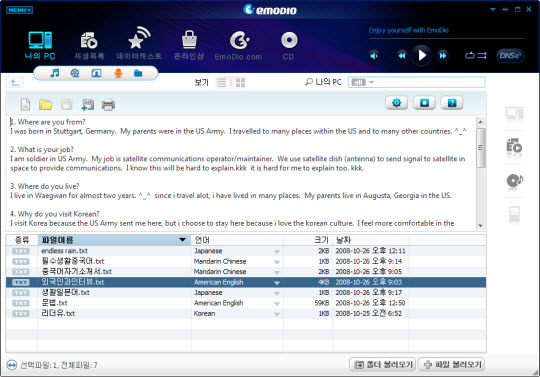Select the music note filter icon
The width and height of the screenshot is (540, 377).
[x=55, y=73]
